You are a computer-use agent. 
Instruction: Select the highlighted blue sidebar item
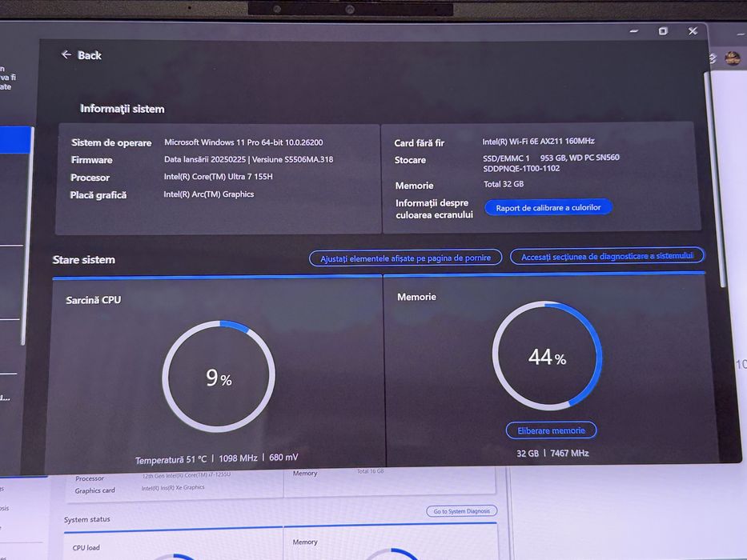[x=16, y=140]
